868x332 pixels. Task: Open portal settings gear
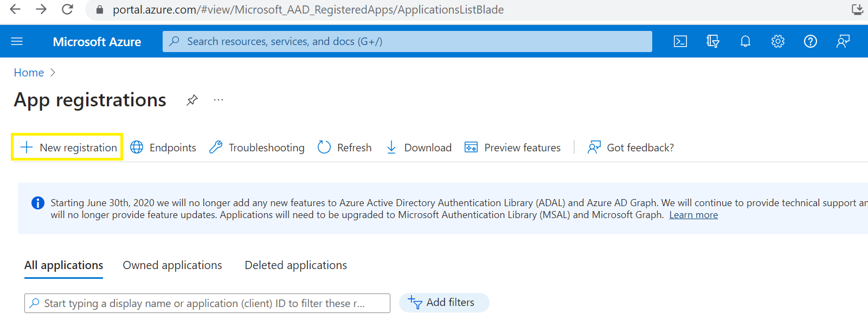pyautogui.click(x=778, y=41)
